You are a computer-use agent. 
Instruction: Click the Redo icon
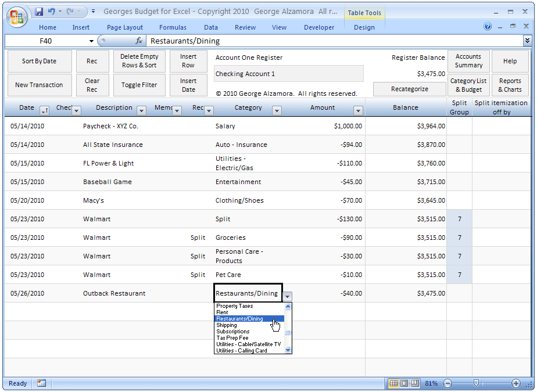coord(70,11)
